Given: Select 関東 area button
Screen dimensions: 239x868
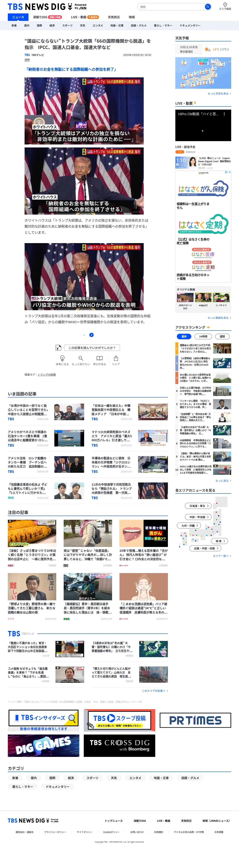Looking at the screenshot, I should tap(220, 541).
